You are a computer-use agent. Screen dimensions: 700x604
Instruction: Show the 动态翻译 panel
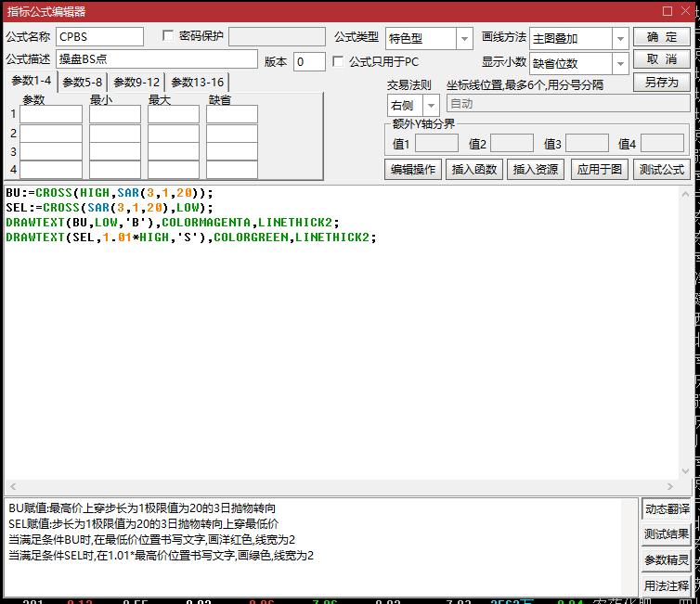click(667, 508)
